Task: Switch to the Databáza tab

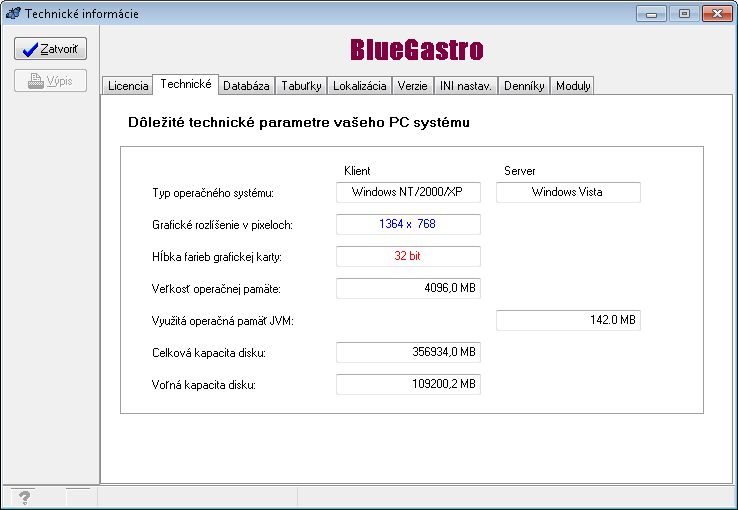Action: (246, 86)
